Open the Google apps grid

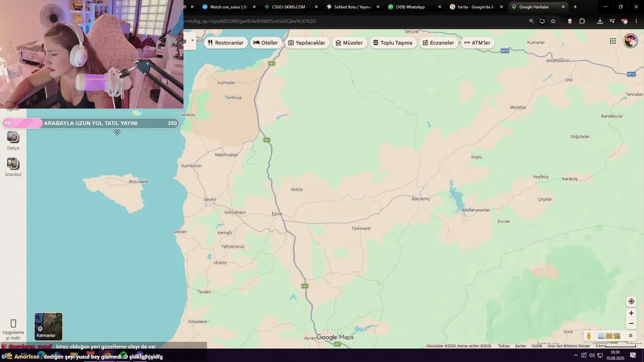click(x=613, y=41)
